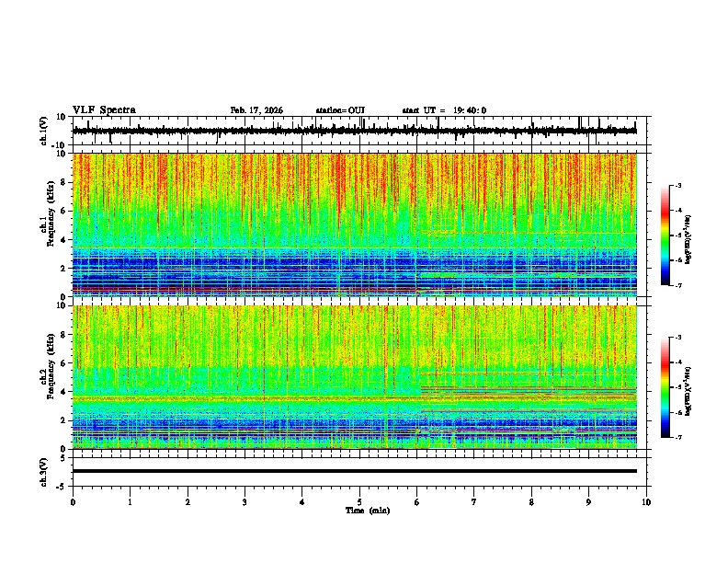This screenshot has width=728, height=563.
Task: Click the ch.2 spectrogram plot area
Action: pyautogui.click(x=355, y=377)
